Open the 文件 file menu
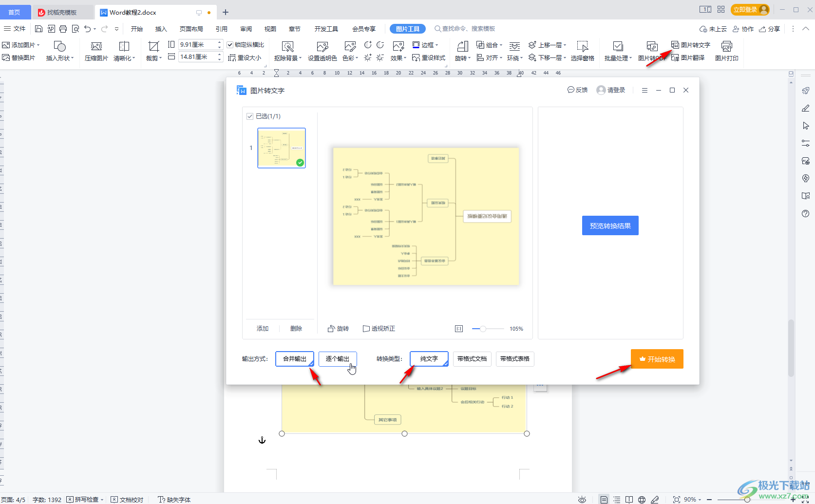The image size is (815, 504). [x=15, y=29]
